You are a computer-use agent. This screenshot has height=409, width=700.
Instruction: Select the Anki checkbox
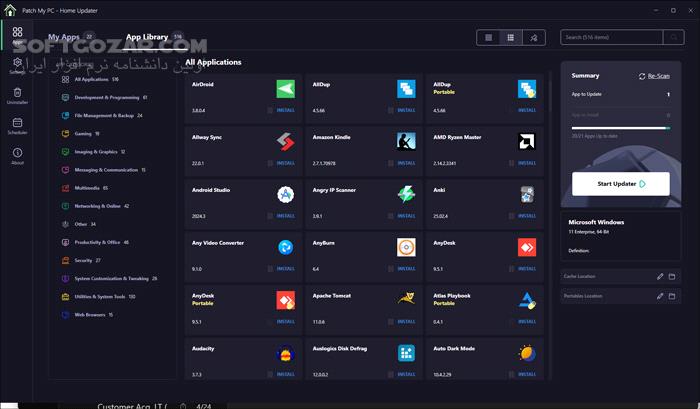point(512,215)
